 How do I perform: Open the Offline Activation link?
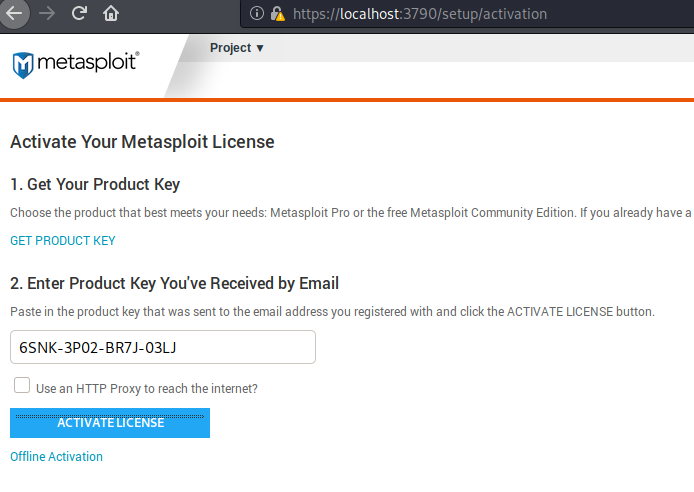tap(56, 457)
